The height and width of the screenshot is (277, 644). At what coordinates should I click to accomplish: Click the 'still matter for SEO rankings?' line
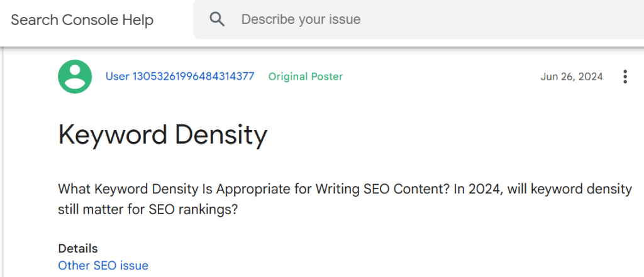click(x=148, y=209)
